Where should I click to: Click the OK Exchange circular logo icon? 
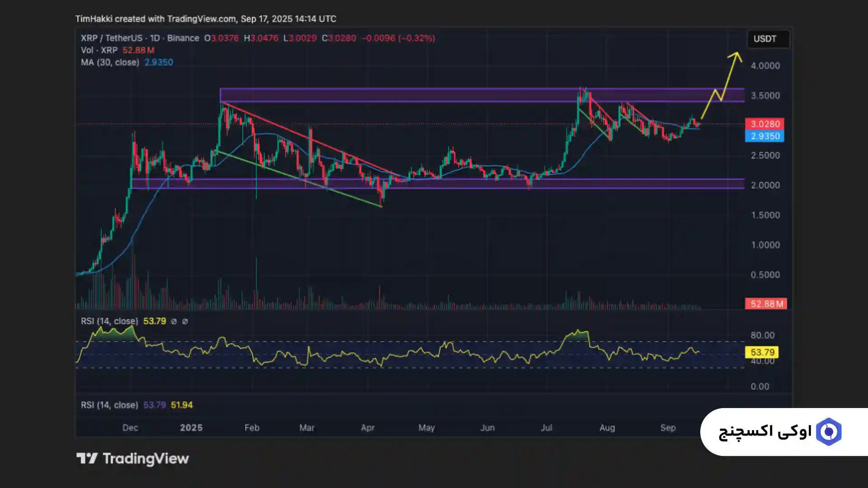click(x=829, y=432)
